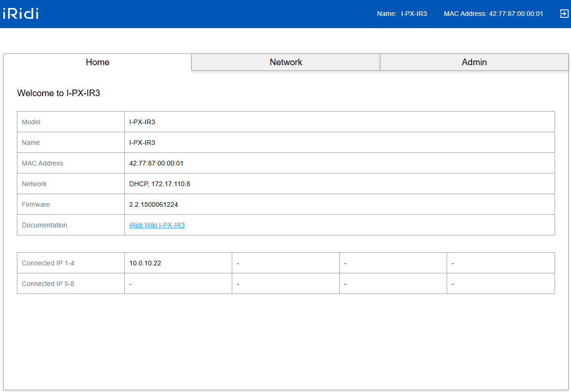
Task: Open the iRidi Wiki I-PX-IR3 link
Action: click(x=157, y=225)
